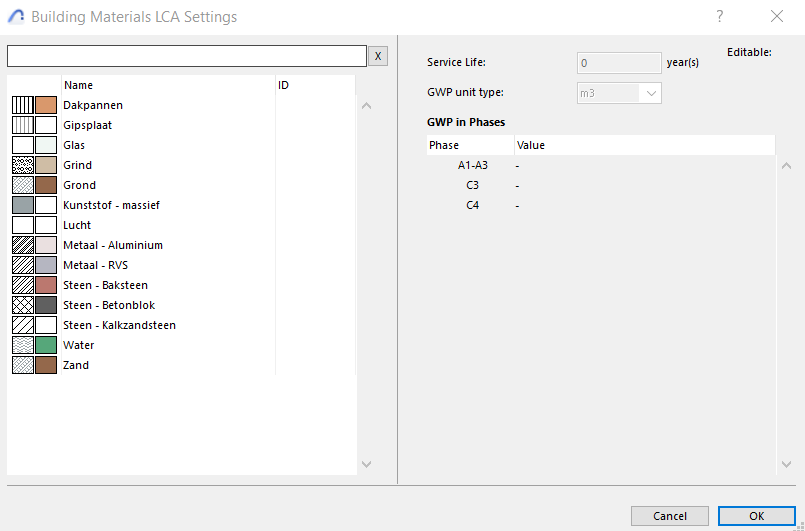Click the Zand hatch pattern icon

(23, 365)
